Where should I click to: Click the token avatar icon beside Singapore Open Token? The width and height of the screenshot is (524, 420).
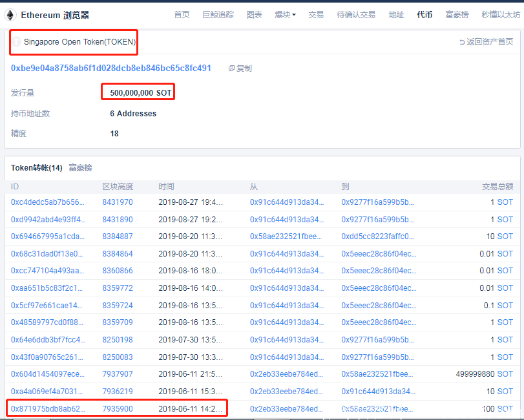[16, 42]
